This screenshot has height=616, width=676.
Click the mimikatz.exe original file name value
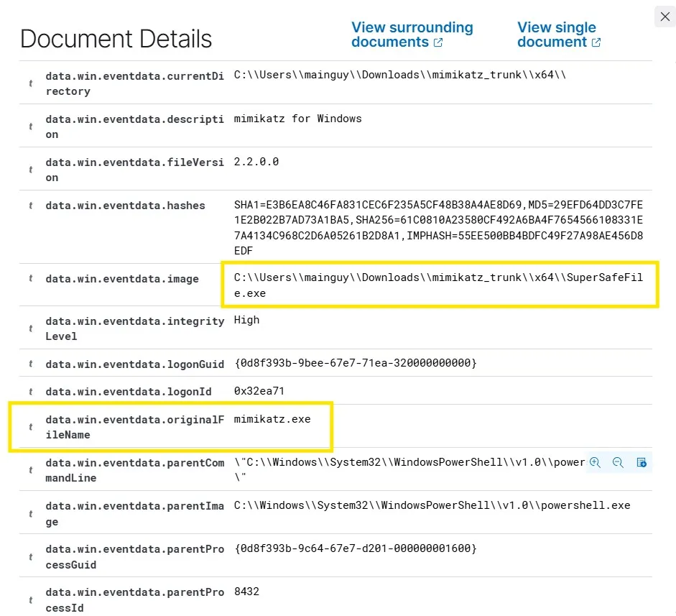click(272, 419)
